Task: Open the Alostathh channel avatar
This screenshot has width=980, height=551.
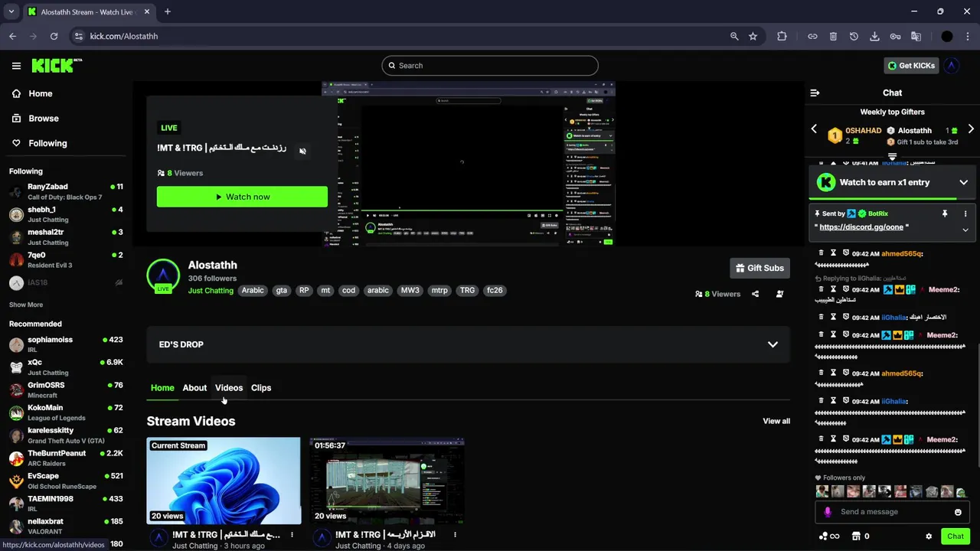Action: (162, 276)
